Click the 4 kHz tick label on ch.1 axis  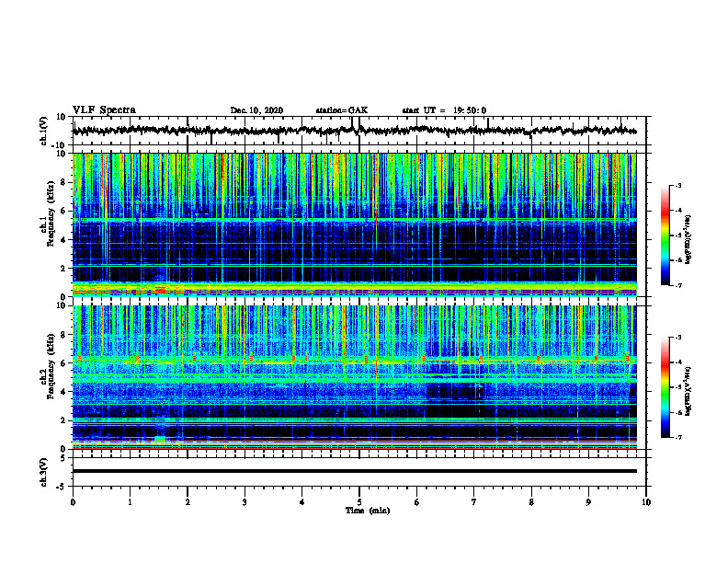(64, 240)
